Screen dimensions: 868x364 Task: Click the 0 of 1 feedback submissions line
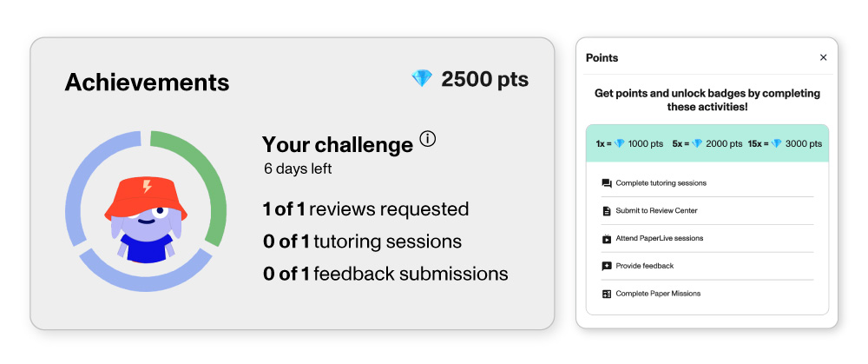(x=385, y=275)
